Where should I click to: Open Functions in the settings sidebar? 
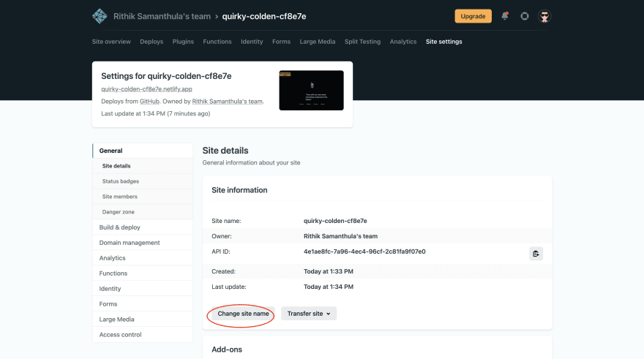point(143,273)
